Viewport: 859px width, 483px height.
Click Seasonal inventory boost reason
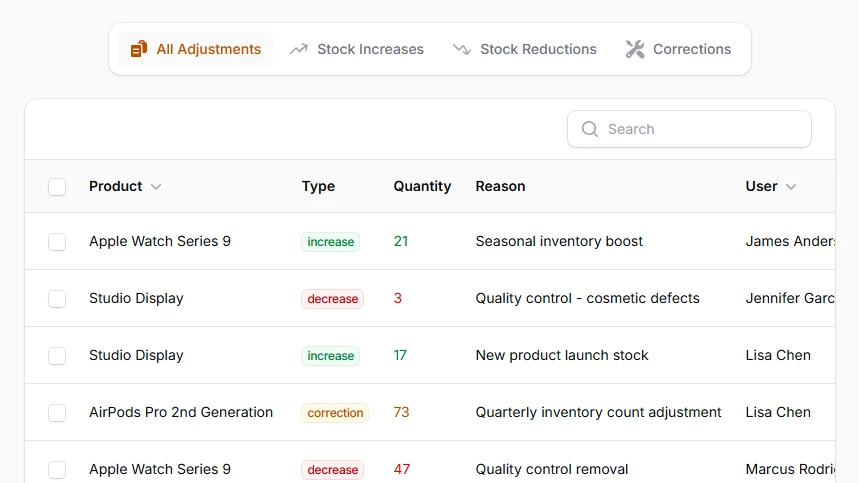559,242
